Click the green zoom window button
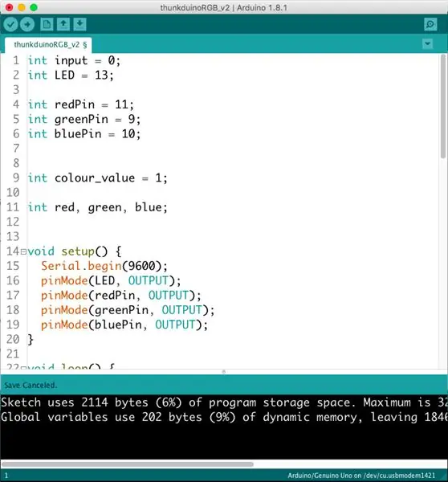448x482 pixels. click(34, 7)
